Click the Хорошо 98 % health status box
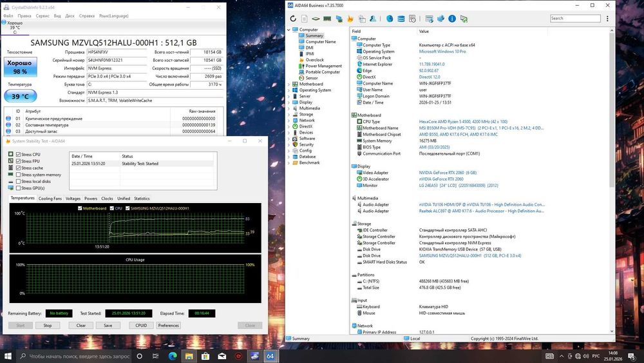Screen dimensions: 644x363 [x=20, y=67]
